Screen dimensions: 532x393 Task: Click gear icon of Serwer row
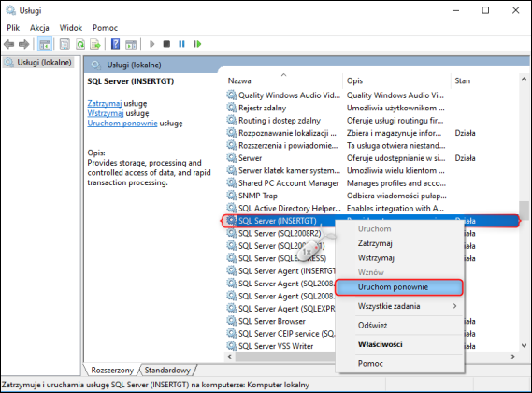pos(232,158)
